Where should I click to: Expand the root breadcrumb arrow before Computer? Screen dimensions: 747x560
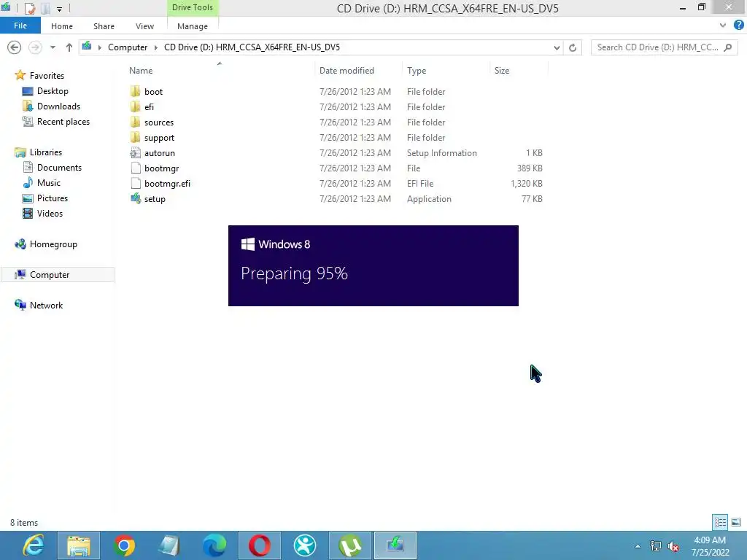tap(99, 47)
